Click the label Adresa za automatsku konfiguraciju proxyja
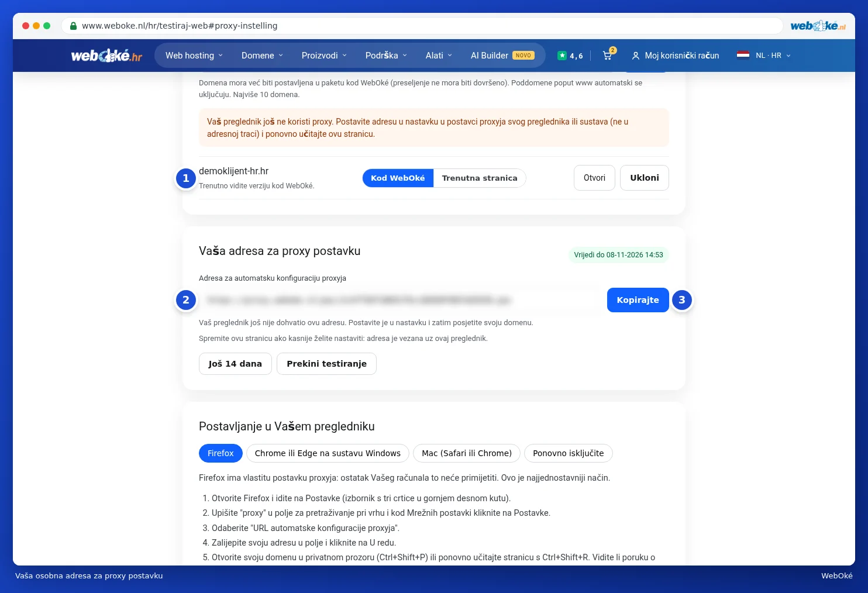The height and width of the screenshot is (593, 868). pos(273,278)
